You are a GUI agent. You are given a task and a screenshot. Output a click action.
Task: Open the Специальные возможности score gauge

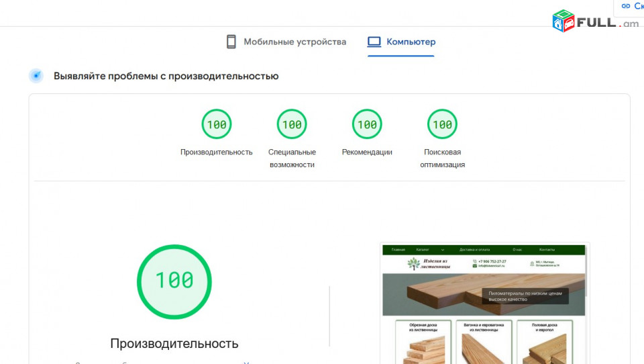pyautogui.click(x=292, y=124)
